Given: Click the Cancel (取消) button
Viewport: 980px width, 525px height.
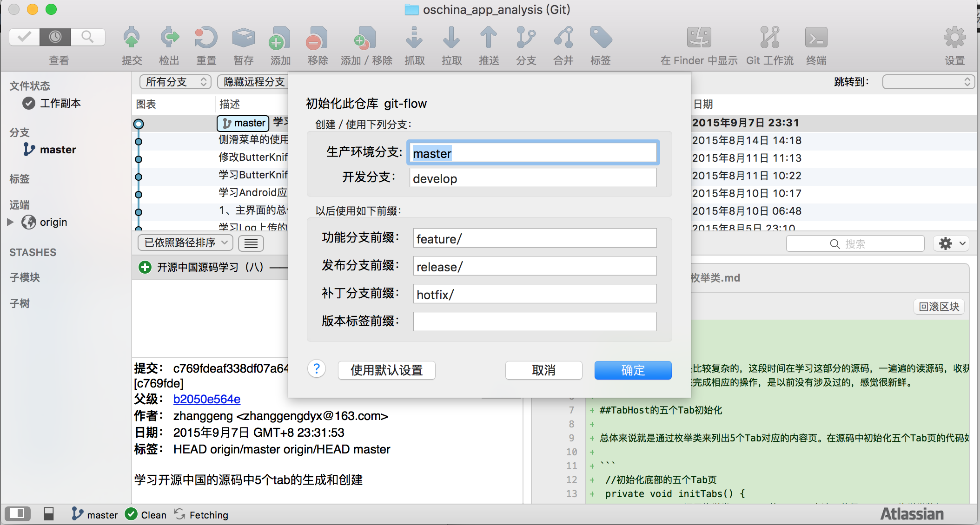Looking at the screenshot, I should [543, 370].
